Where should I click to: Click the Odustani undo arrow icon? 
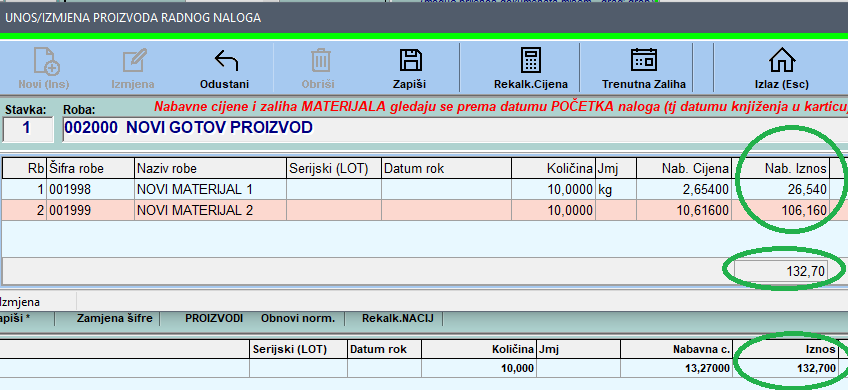click(x=227, y=61)
